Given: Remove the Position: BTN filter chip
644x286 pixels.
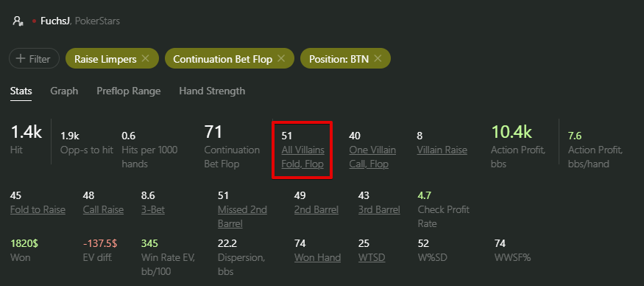Looking at the screenshot, I should coord(378,58).
